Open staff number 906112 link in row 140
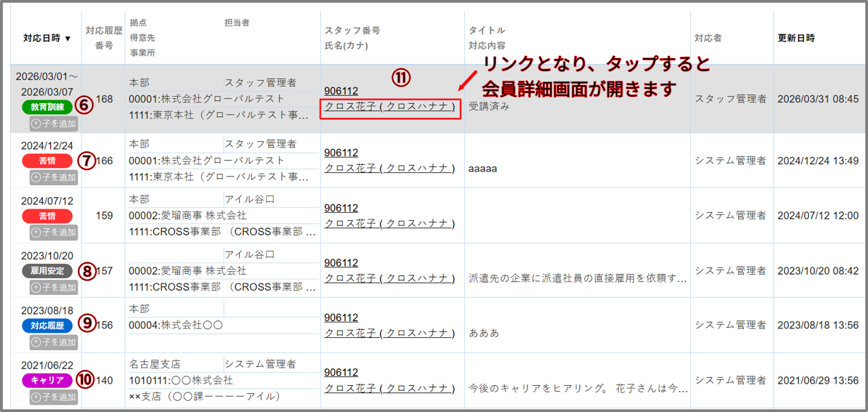The image size is (868, 412). coord(341,372)
